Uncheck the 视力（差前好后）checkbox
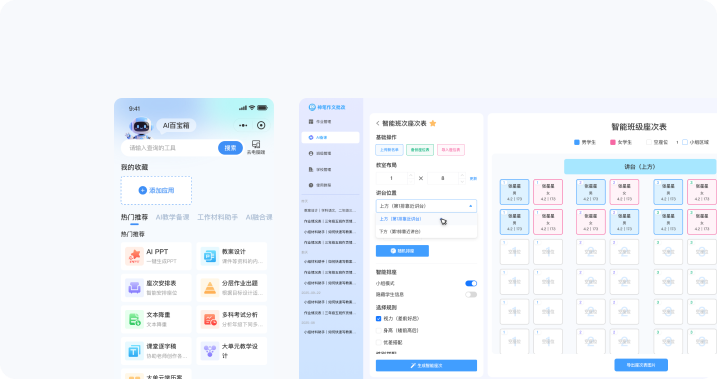Image resolution: width=717 pixels, height=379 pixels. click(x=378, y=319)
